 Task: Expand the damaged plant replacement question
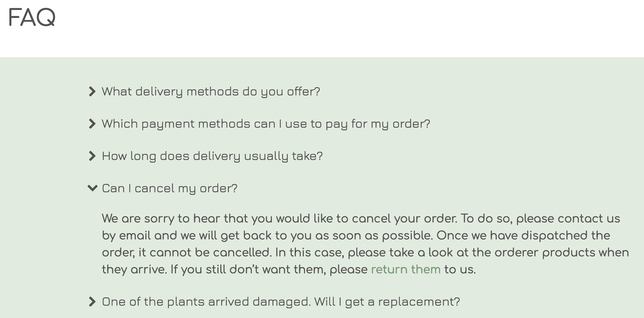click(280, 302)
